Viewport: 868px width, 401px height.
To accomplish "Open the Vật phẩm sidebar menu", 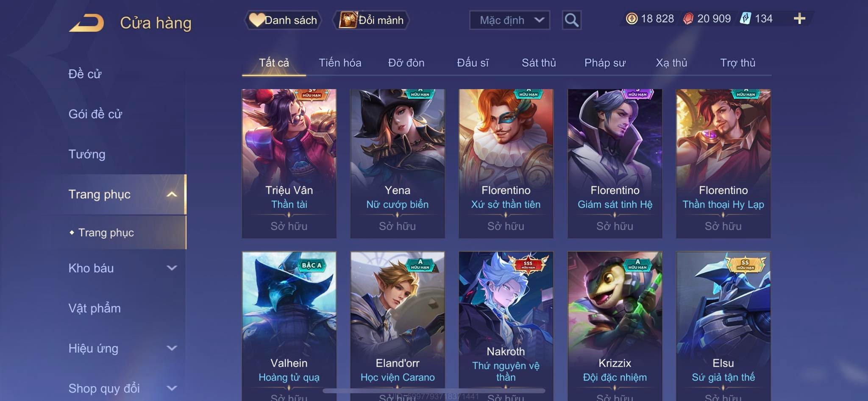I will click(x=95, y=308).
